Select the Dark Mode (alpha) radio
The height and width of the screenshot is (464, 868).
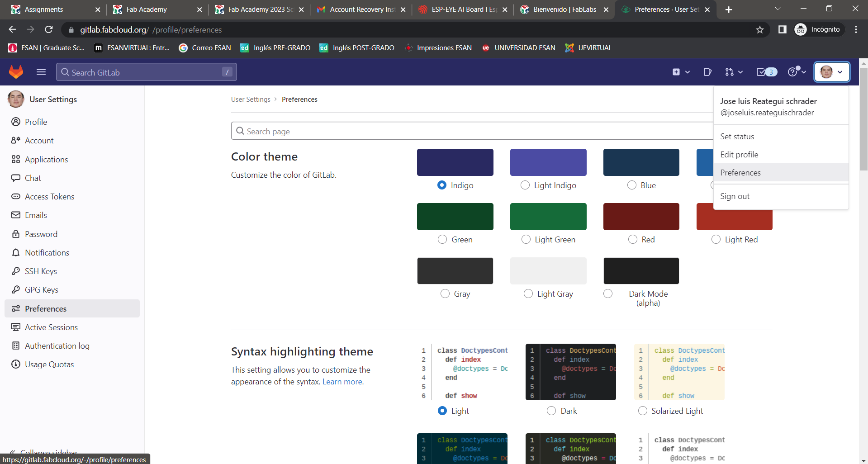coord(608,294)
